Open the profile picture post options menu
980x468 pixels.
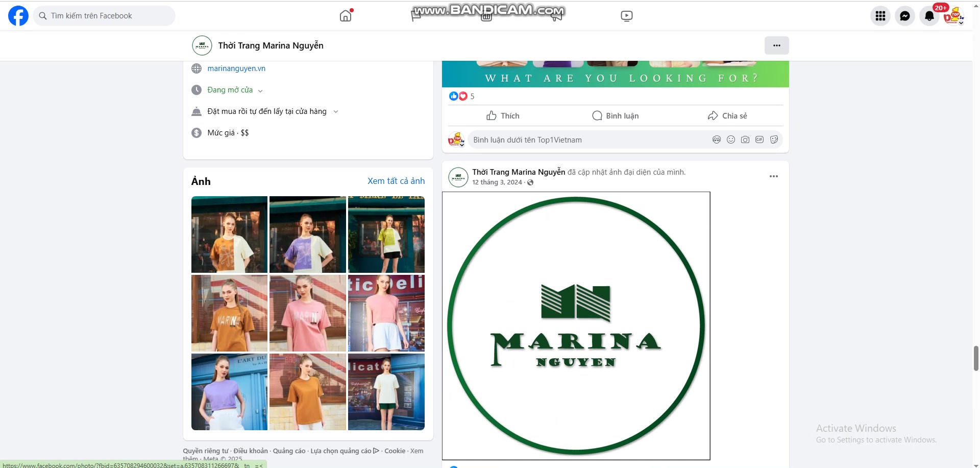[773, 176]
